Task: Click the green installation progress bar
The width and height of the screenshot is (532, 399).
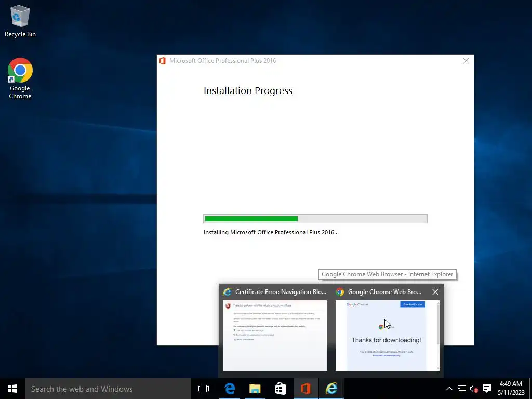Action: (315, 219)
